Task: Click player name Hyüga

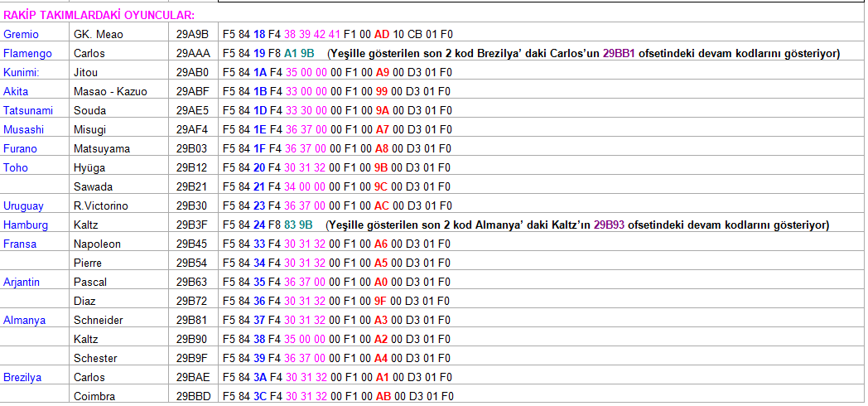Action: 89,168
